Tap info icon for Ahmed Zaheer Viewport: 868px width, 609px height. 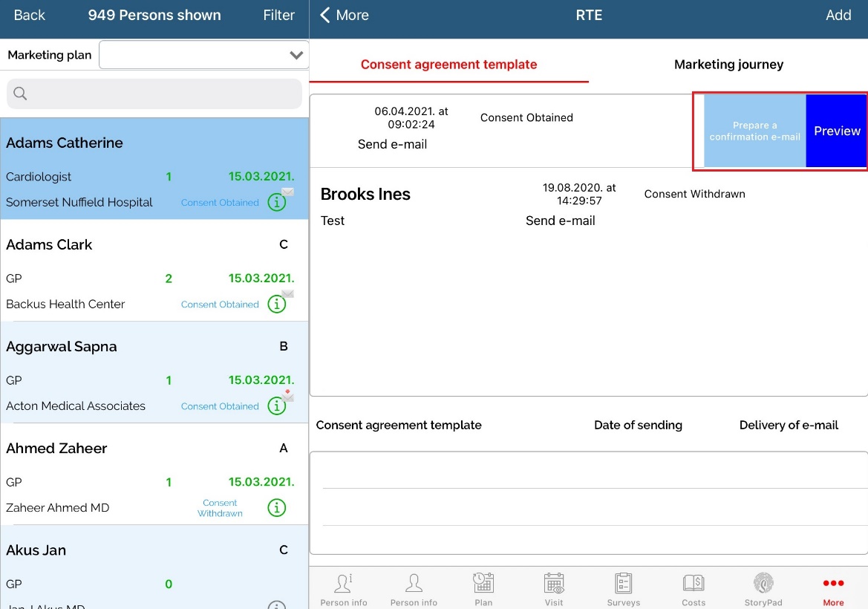pyautogui.click(x=276, y=508)
